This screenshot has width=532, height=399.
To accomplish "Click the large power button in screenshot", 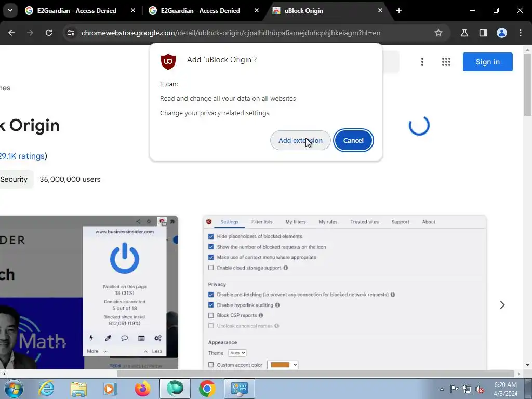I will [125, 258].
